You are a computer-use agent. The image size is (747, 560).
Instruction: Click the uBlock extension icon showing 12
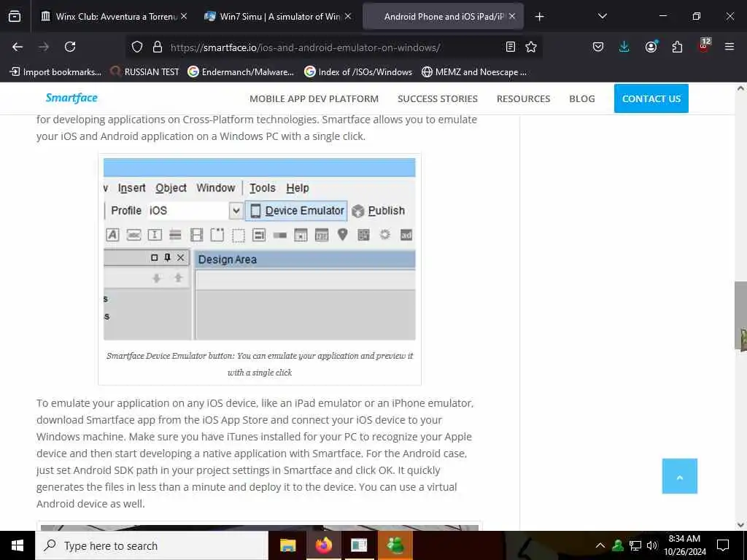(704, 45)
